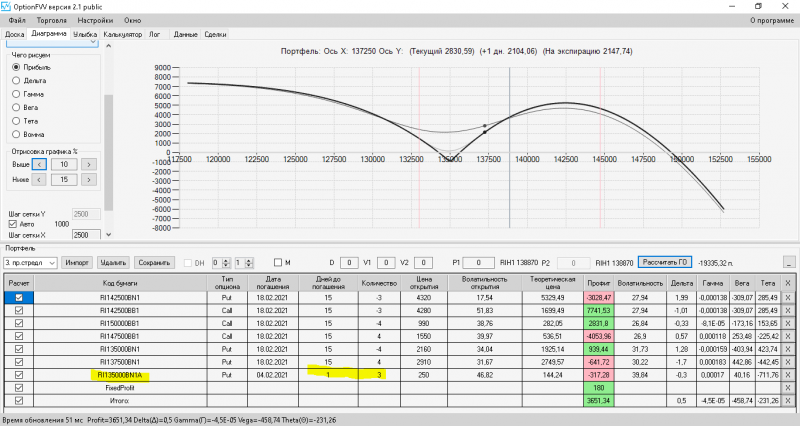
Task: Decrease the Выше percentage with left arrow
Action: (39, 164)
